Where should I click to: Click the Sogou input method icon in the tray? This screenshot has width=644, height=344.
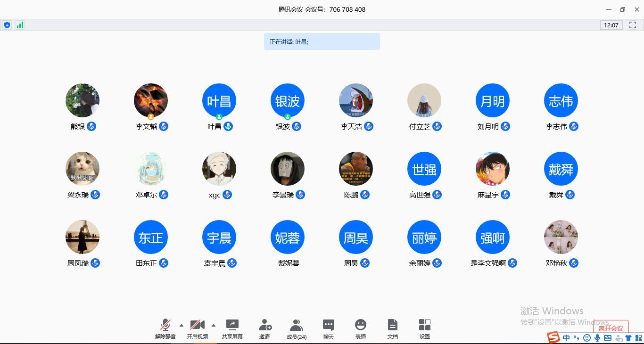(553, 337)
